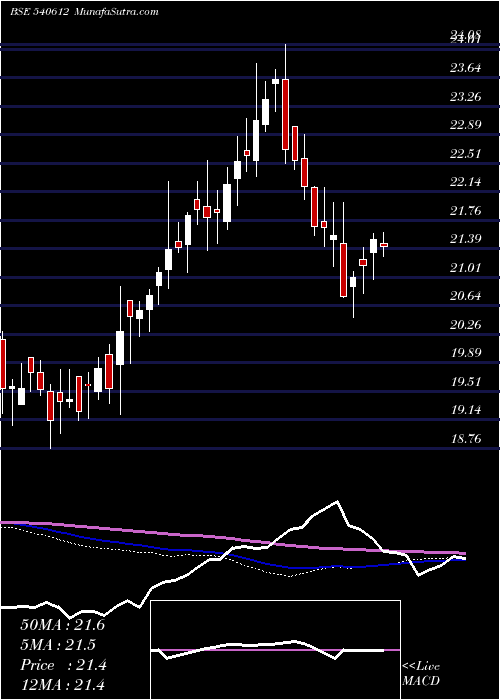Viewport: 500px width, 700px height.
Task: Select the 21.39 price axis label
Action: click(466, 239)
